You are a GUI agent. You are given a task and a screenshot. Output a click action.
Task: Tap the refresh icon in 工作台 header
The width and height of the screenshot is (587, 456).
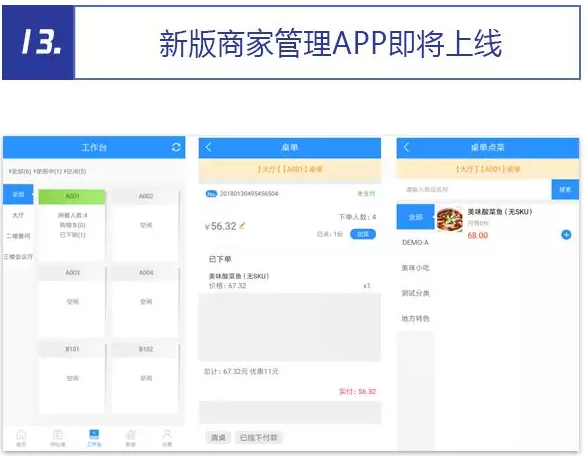tap(176, 147)
